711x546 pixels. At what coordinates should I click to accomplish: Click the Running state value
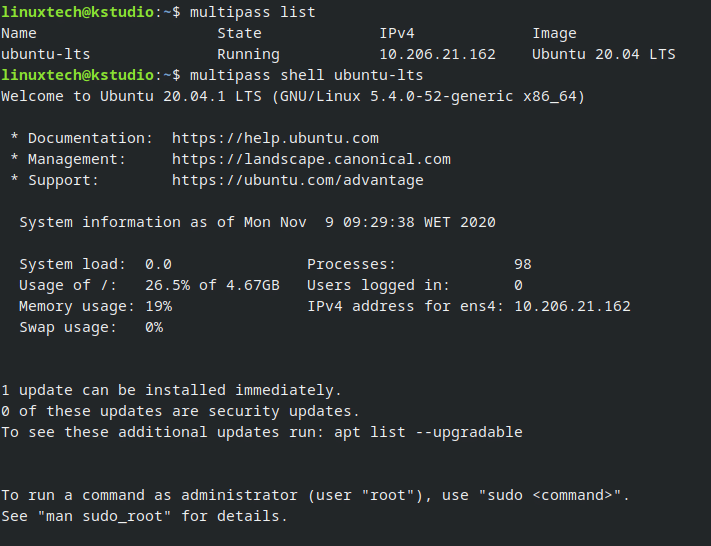coord(248,55)
